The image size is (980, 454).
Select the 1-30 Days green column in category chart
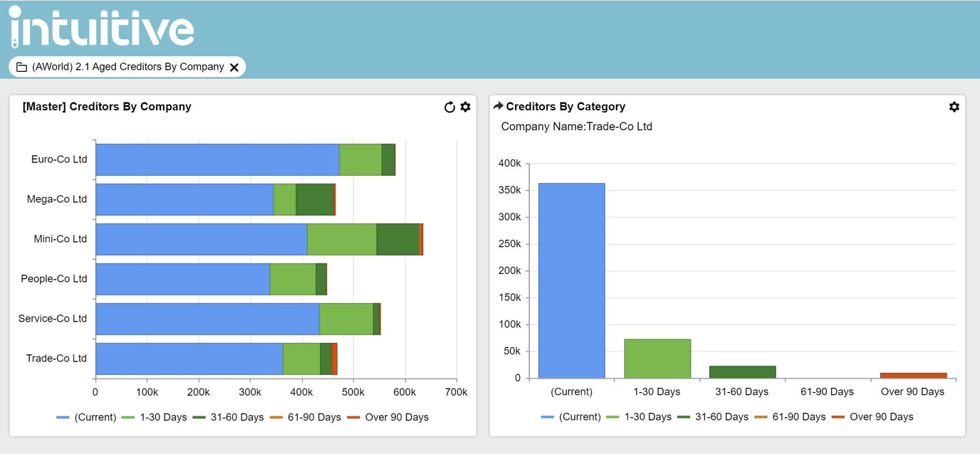[657, 359]
